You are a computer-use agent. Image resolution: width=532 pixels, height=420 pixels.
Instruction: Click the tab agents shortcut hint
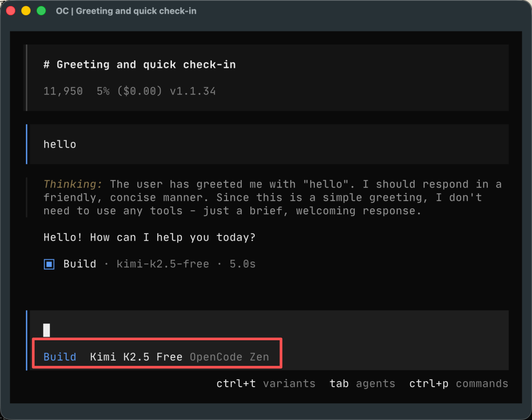click(362, 384)
